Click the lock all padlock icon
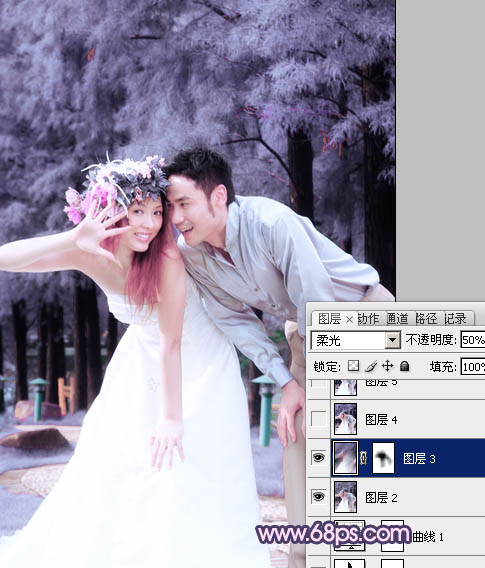Screen dimensions: 485x568 pos(404,366)
